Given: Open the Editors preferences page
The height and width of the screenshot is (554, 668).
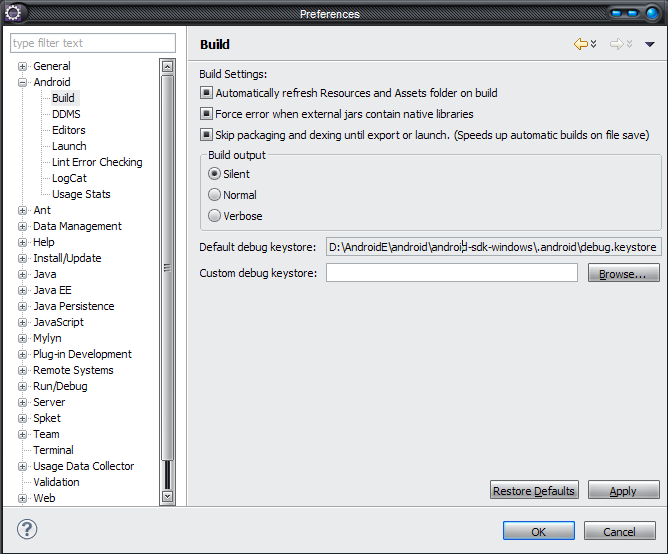Looking at the screenshot, I should coord(69,130).
